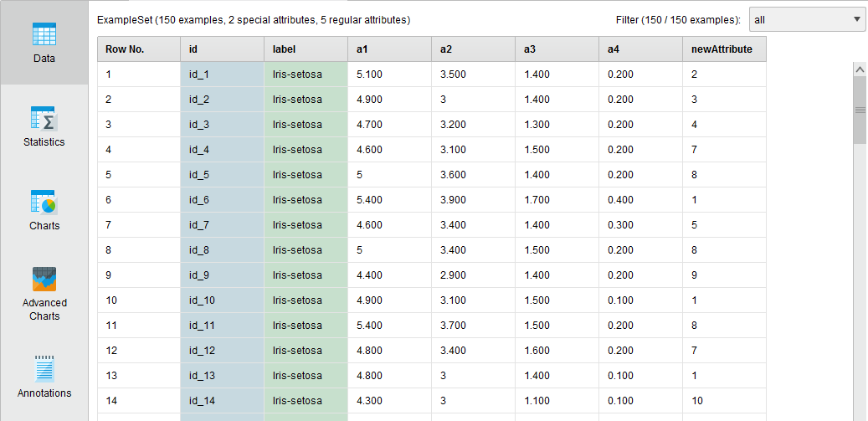Sort by the 'Row No.' column header
This screenshot has height=421, width=868.
[138, 49]
